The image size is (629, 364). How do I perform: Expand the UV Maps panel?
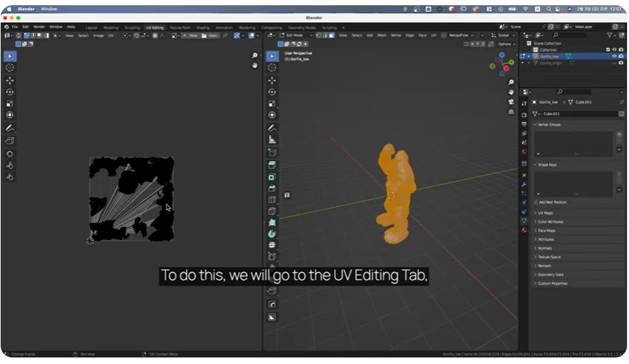[x=545, y=213]
